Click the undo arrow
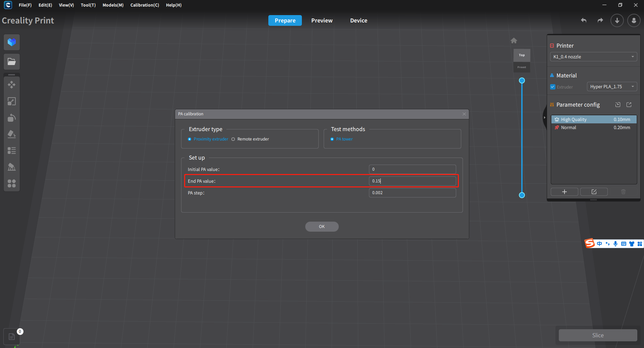This screenshot has height=348, width=644. (584, 20)
